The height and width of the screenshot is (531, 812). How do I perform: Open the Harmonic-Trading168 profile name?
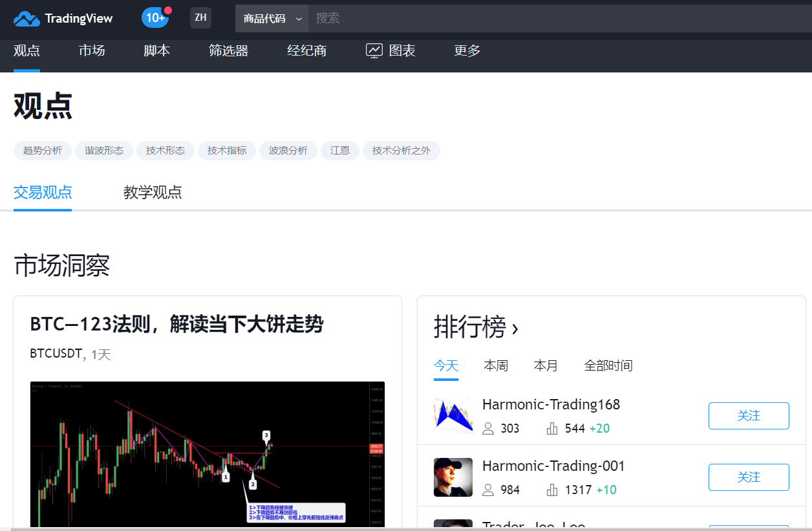[551, 404]
